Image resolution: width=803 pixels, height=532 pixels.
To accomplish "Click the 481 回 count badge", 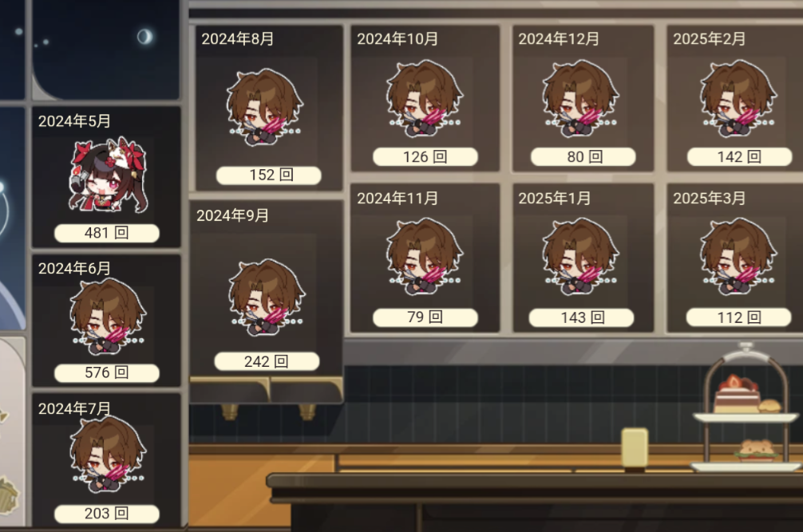I will (x=106, y=233).
